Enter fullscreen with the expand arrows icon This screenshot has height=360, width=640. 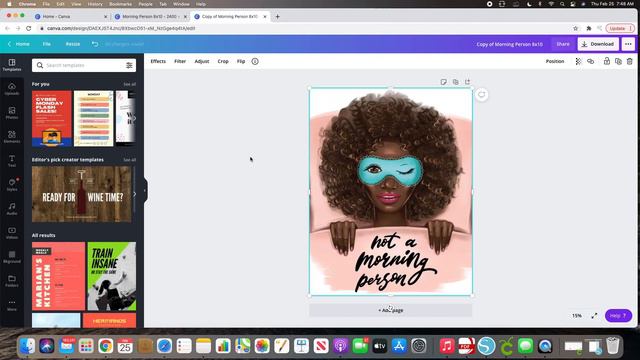594,316
